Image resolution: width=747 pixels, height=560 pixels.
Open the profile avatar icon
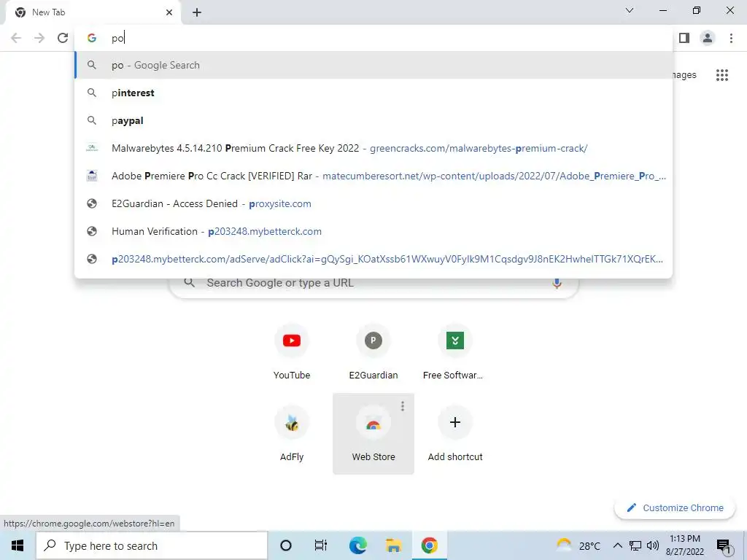[x=708, y=38]
